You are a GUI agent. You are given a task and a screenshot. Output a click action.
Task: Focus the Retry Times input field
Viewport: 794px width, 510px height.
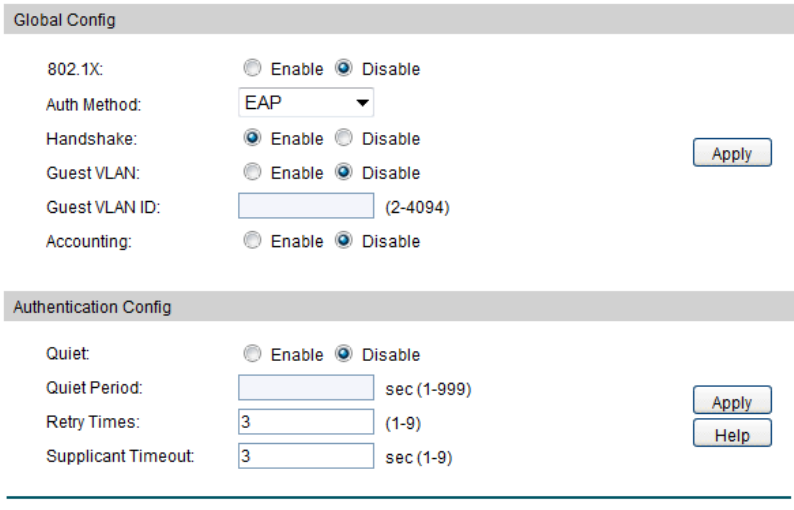pyautogui.click(x=306, y=423)
